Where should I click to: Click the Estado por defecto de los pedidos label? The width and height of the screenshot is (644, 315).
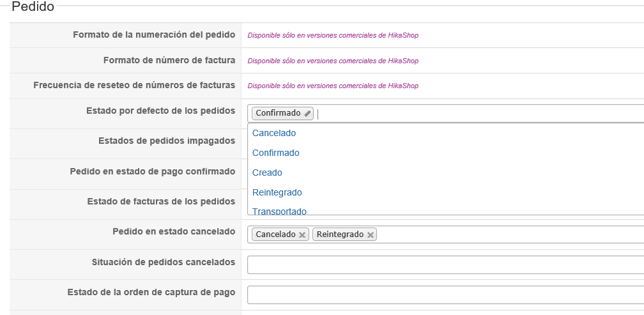160,111
